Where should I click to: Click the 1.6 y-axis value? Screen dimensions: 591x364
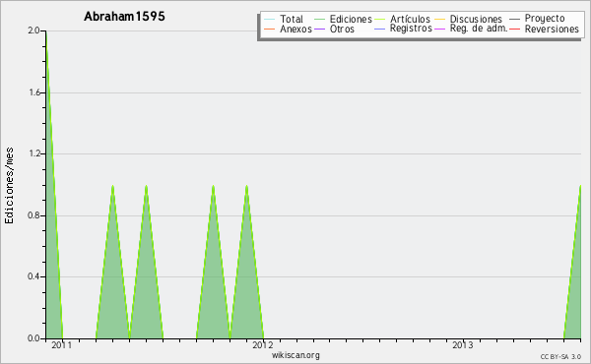pos(33,92)
